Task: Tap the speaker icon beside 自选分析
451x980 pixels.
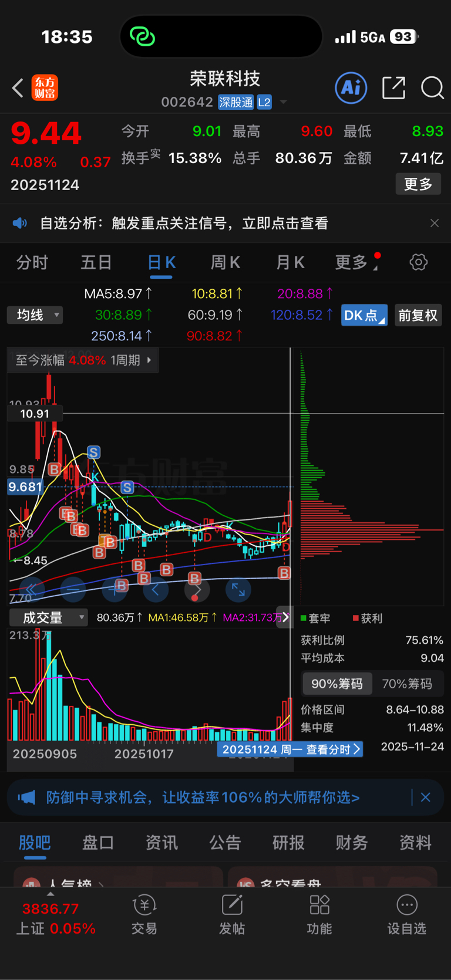Action: pos(20,223)
